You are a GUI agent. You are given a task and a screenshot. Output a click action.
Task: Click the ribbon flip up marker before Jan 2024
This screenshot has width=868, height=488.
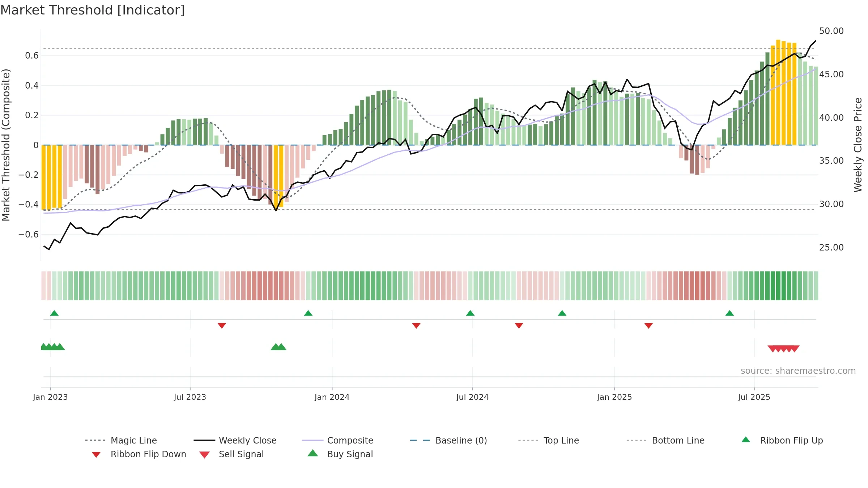[308, 313]
